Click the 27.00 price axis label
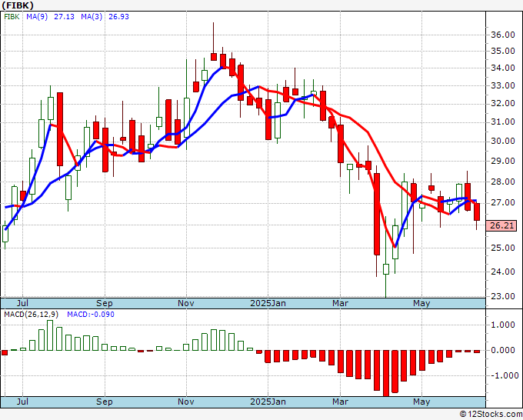The width and height of the screenshot is (523, 420). point(503,203)
